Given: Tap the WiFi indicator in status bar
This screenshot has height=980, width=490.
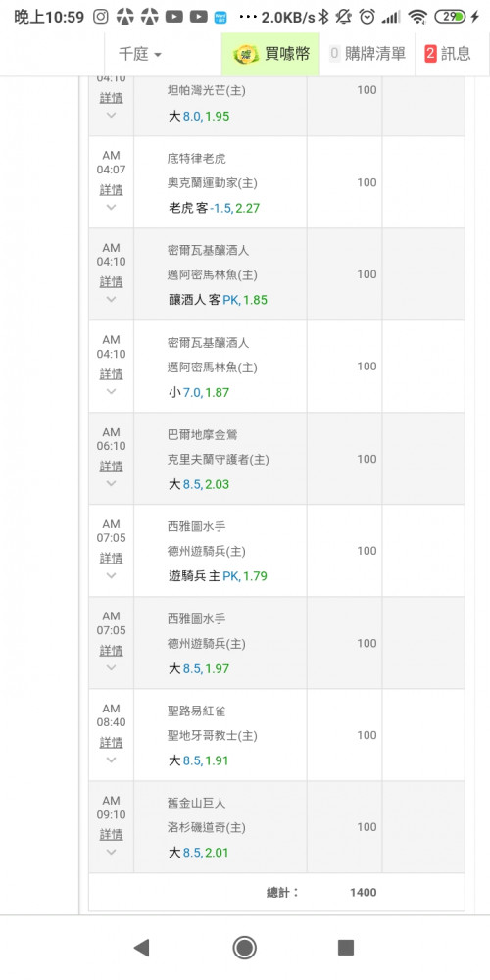Looking at the screenshot, I should (417, 17).
